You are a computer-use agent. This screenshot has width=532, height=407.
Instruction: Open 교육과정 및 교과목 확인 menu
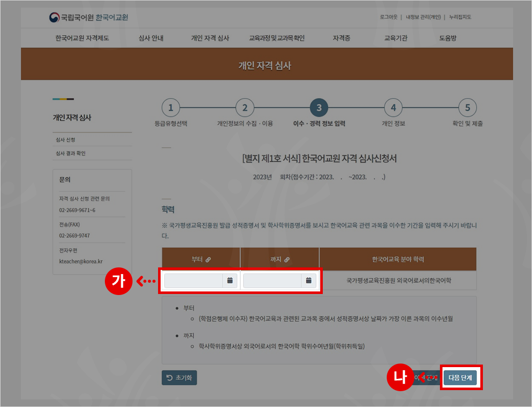pos(277,38)
